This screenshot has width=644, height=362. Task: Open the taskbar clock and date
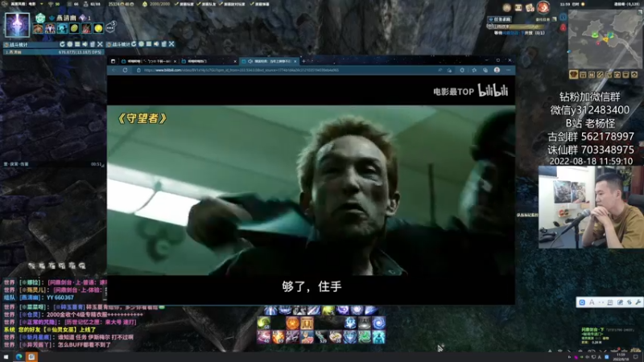click(620, 356)
